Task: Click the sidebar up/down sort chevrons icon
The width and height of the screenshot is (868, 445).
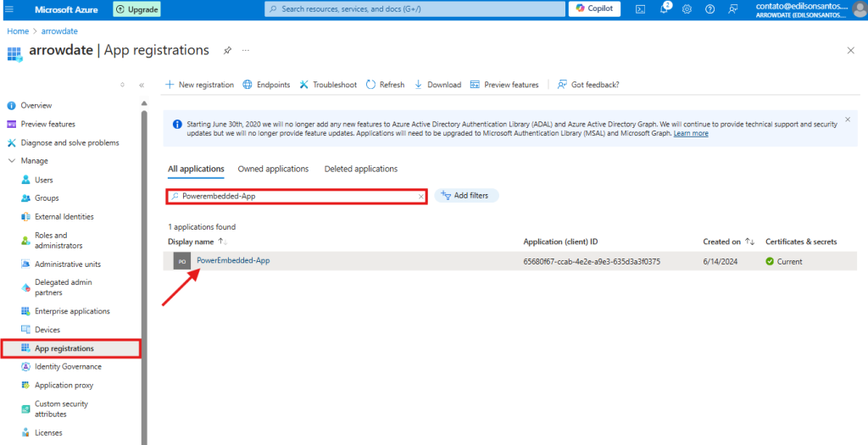Action: (122, 85)
